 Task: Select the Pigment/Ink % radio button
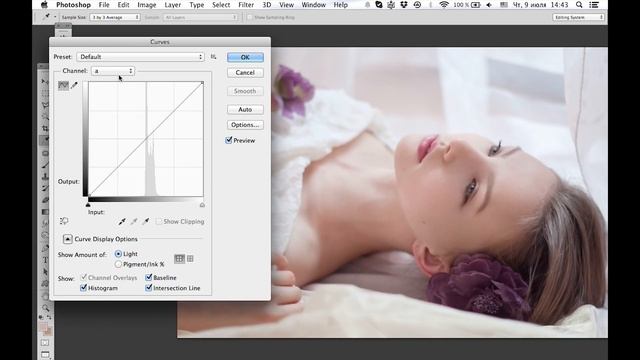point(118,264)
